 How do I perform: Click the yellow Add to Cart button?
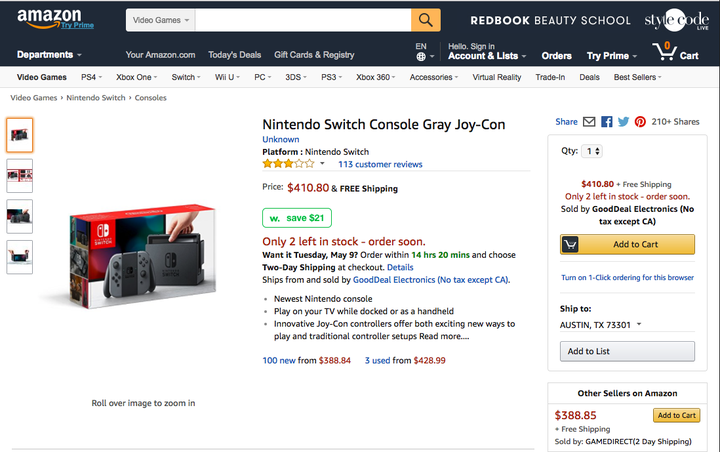click(x=627, y=245)
